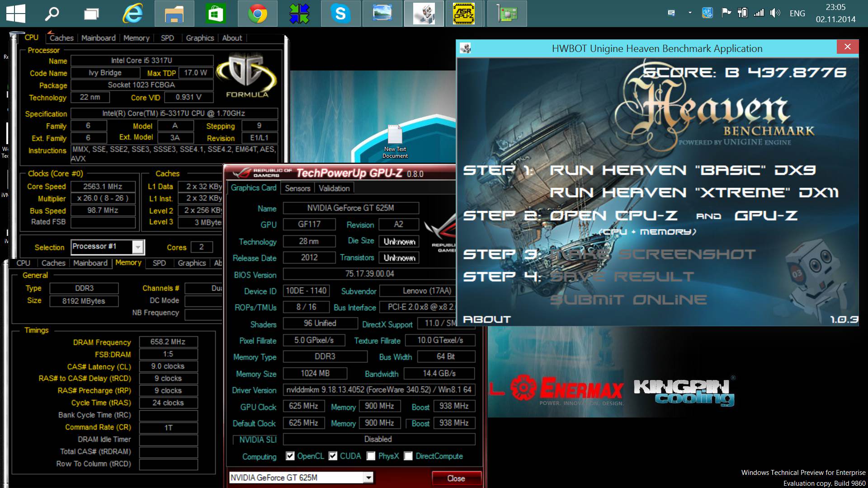The width and height of the screenshot is (868, 488).
Task: Switch to HWBOT Heaven taskbar icon
Action: tap(424, 14)
